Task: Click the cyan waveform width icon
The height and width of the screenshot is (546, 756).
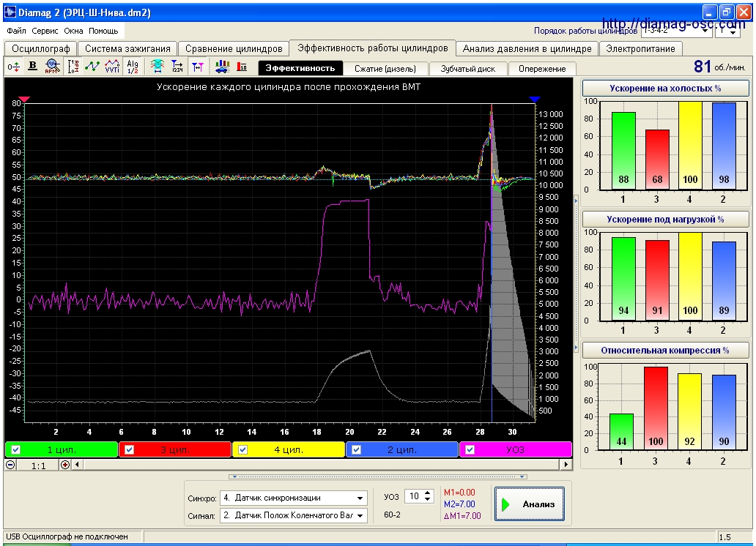Action: 157,67
